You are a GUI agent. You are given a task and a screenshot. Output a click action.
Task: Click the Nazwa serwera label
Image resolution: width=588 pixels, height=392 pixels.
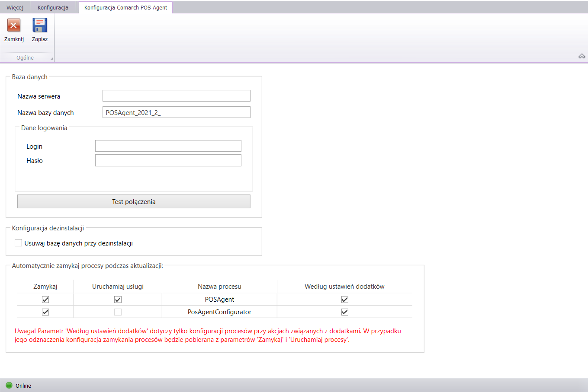coord(39,96)
